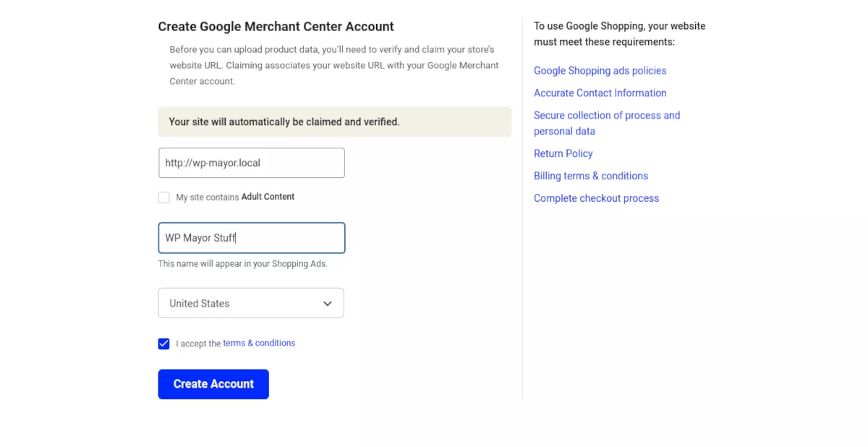Click the Create Google Merchant Center Account heading
The image size is (868, 447).
[276, 27]
